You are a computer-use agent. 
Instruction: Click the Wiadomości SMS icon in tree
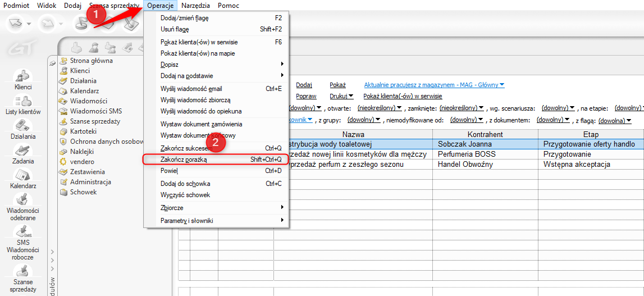click(x=63, y=111)
